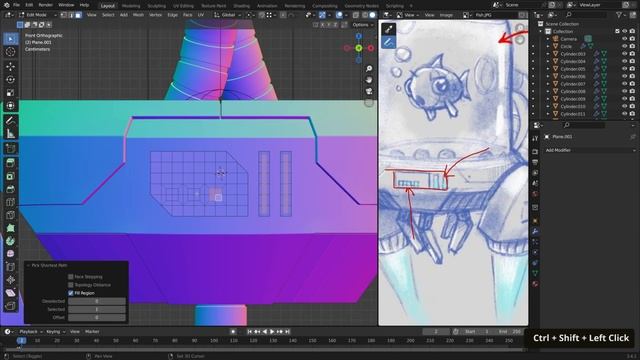Open the viewport Options dropdown
The width and height of the screenshot is (640, 360).
tap(363, 25)
